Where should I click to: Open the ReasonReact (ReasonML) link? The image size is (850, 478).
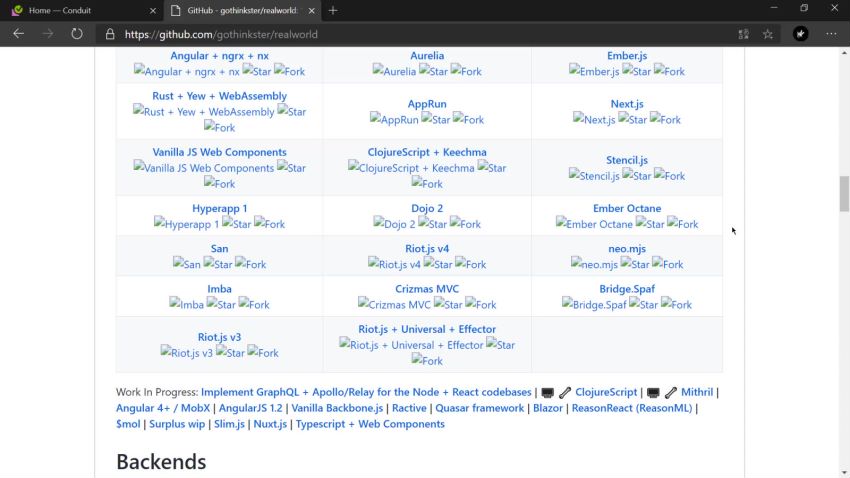(x=632, y=408)
